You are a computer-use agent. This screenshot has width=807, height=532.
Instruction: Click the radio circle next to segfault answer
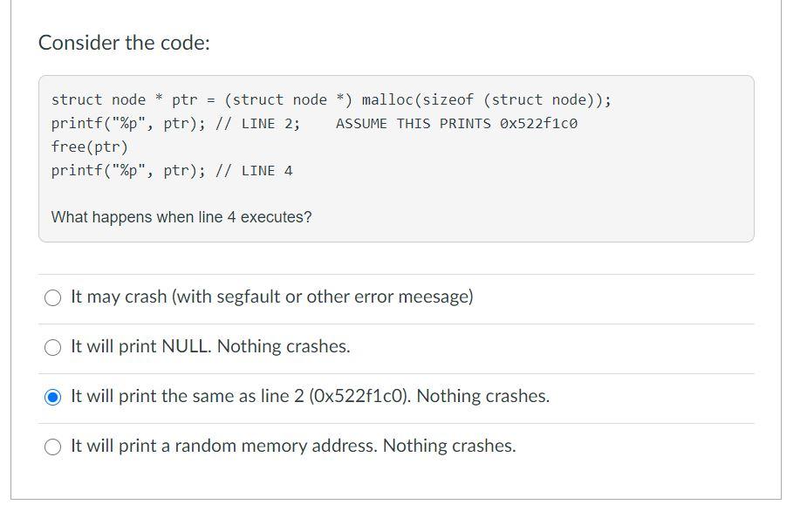(x=51, y=297)
